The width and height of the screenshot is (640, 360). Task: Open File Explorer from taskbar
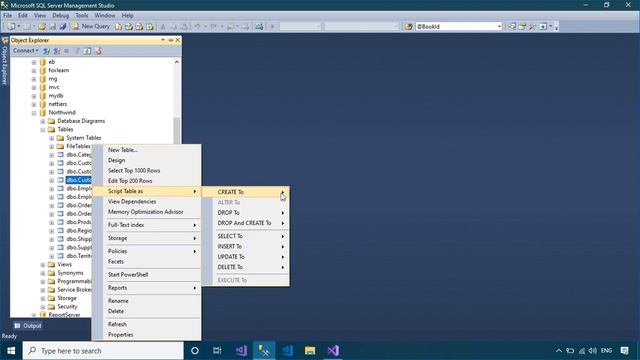tap(310, 351)
